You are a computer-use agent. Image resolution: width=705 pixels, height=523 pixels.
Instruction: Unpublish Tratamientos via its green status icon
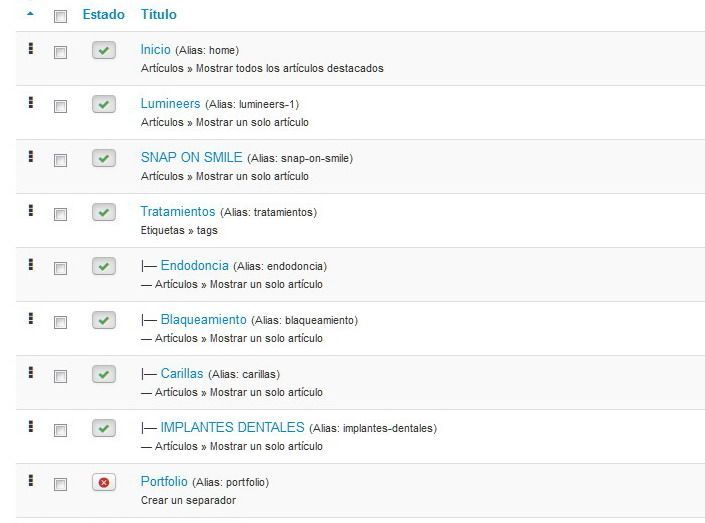(x=104, y=212)
